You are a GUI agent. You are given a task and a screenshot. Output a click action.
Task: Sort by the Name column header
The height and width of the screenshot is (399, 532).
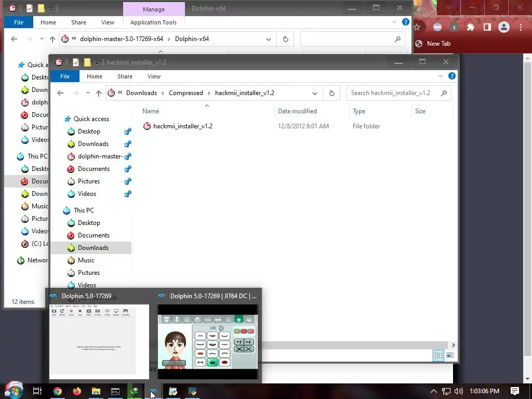pos(151,111)
